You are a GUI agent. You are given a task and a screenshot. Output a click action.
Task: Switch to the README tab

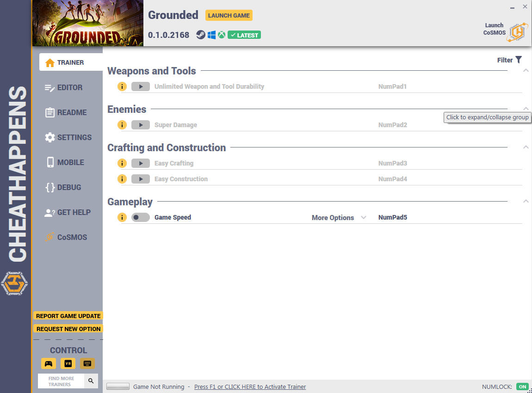coord(66,112)
